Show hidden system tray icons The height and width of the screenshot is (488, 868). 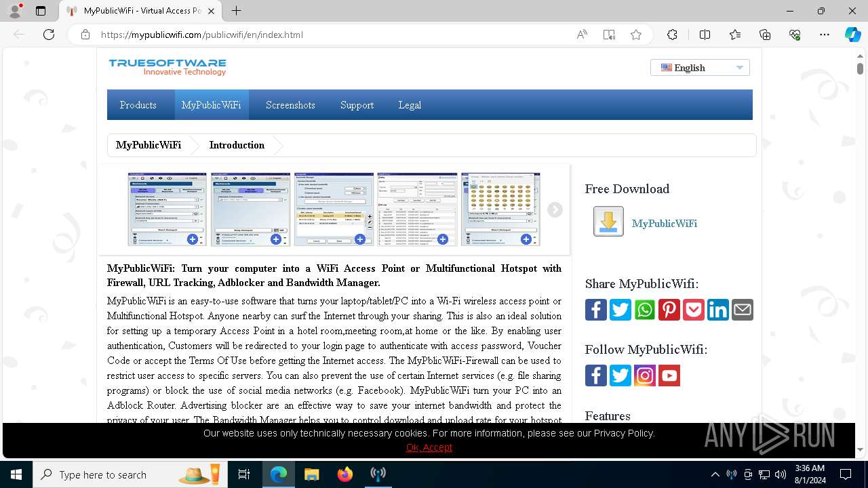715,474
